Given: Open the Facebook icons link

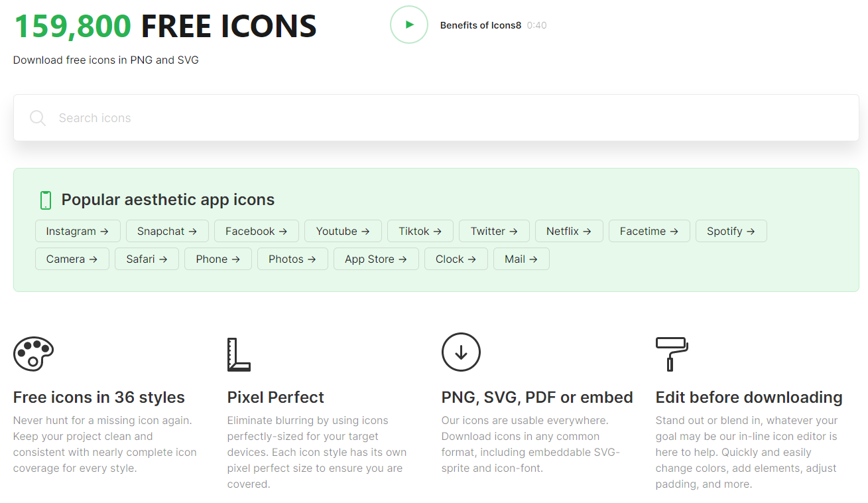Looking at the screenshot, I should (x=256, y=231).
